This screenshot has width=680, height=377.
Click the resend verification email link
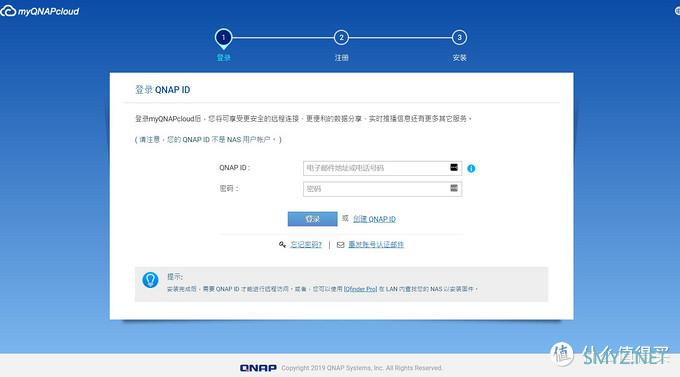376,245
